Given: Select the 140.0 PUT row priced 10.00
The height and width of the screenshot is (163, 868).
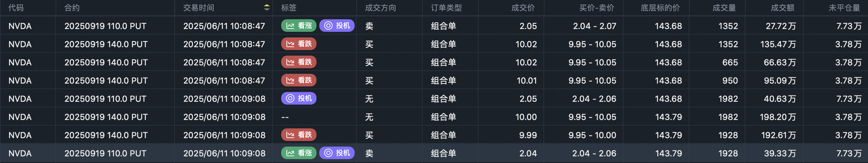Looking at the screenshot, I should [434, 117].
